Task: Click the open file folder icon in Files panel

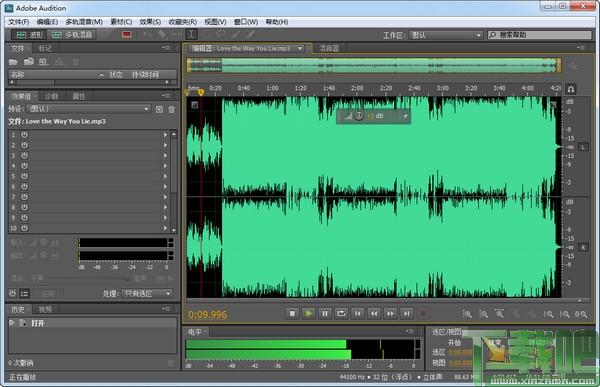Action: [13, 62]
